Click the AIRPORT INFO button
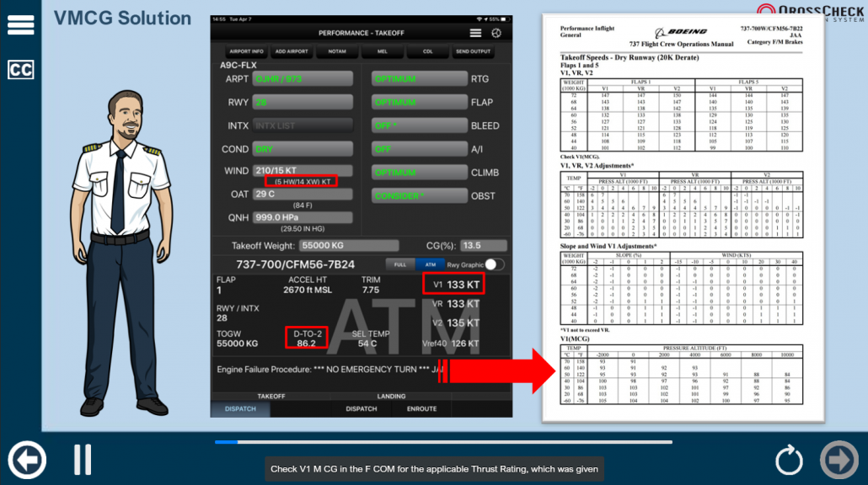Viewport: 868px width, 485px height. click(x=246, y=51)
